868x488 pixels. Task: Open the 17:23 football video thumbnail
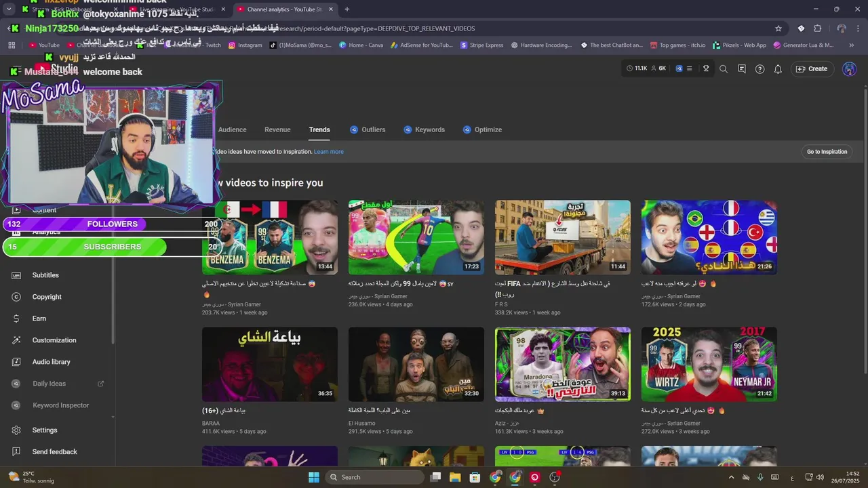(416, 237)
